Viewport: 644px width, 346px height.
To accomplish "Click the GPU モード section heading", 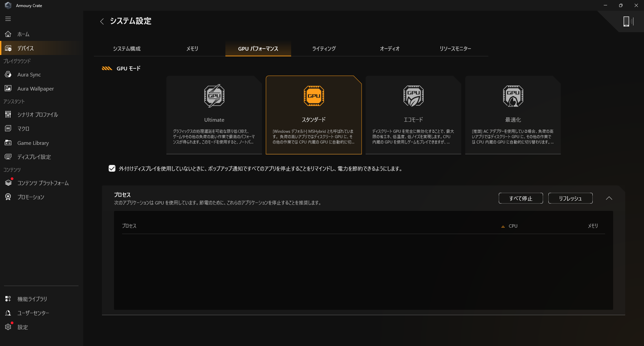I will [128, 68].
